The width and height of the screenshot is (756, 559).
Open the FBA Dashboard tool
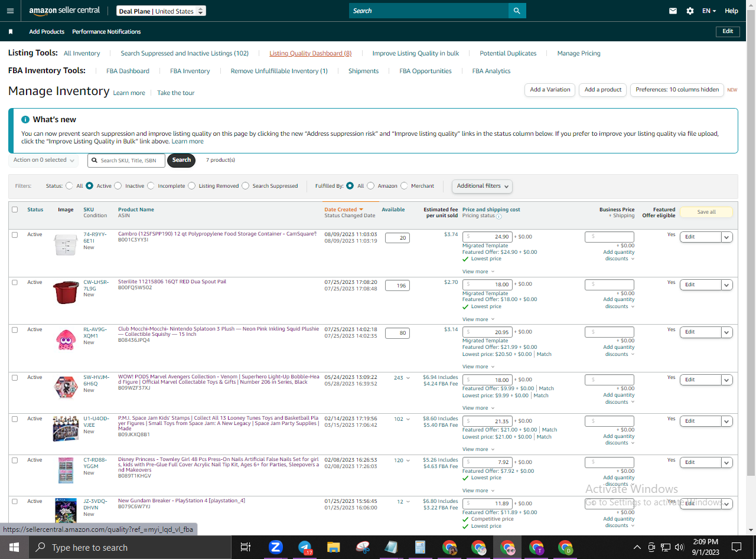(128, 71)
